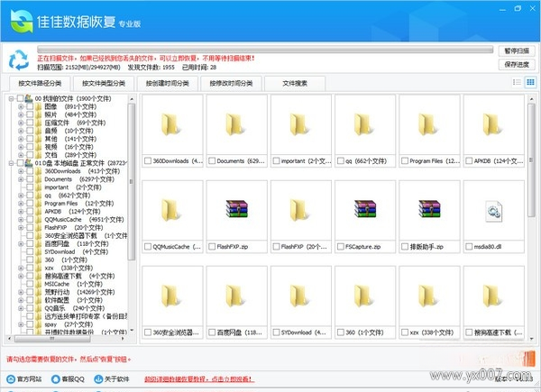The image size is (541, 392).
Task: Click the 客服QQ icon
Action: pos(56,378)
